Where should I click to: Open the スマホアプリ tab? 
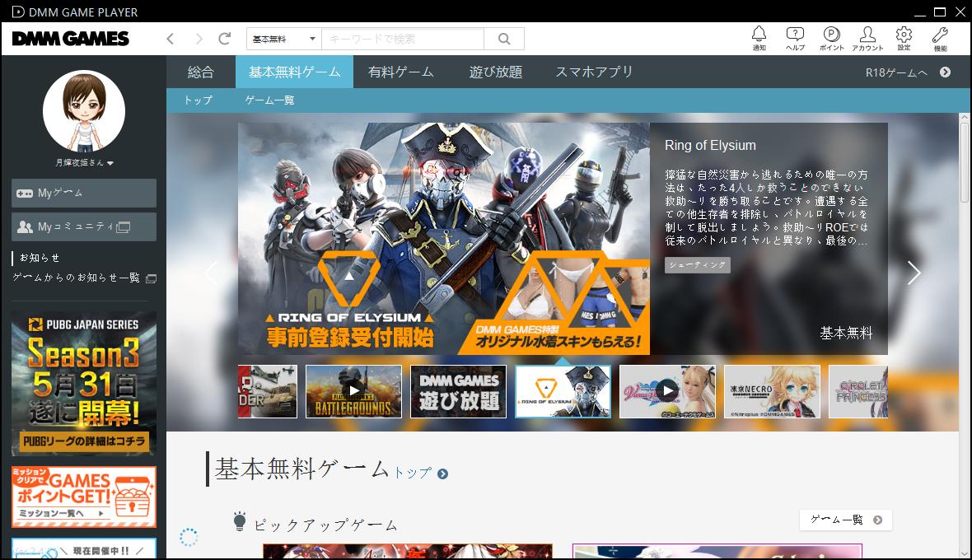594,72
